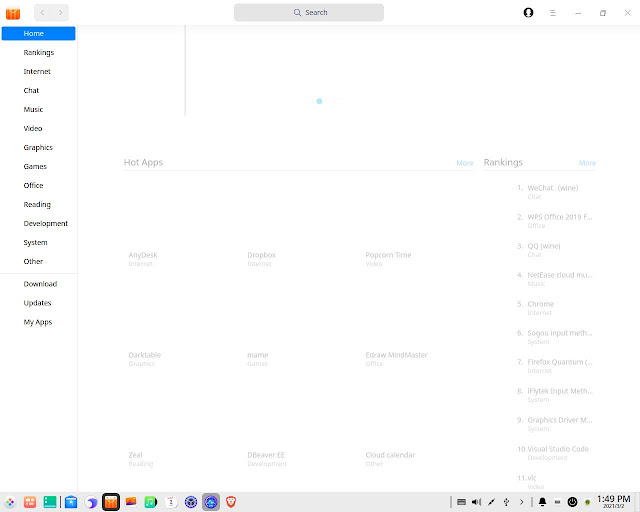This screenshot has height=512, width=640.
Task: Go forward with the right arrow button
Action: click(60, 13)
